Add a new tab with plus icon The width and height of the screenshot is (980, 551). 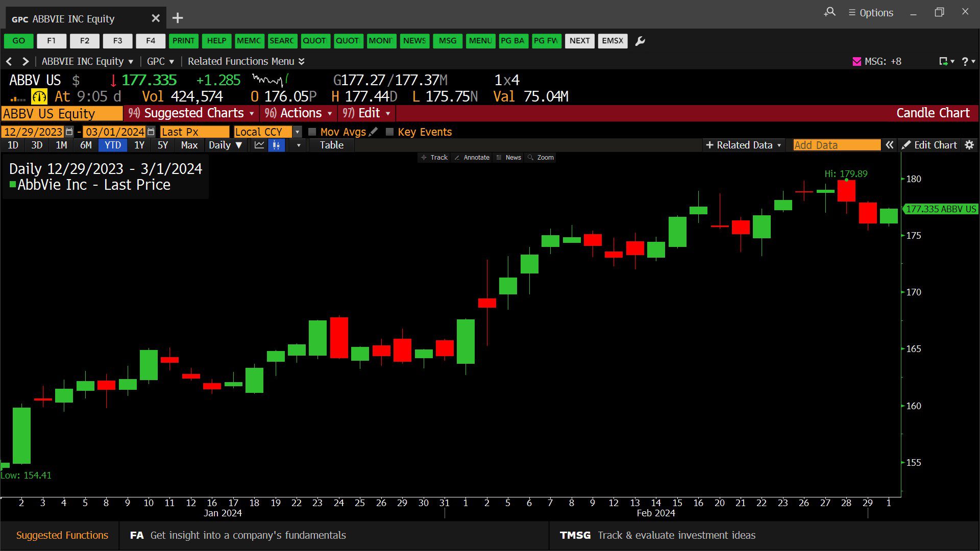click(x=178, y=18)
